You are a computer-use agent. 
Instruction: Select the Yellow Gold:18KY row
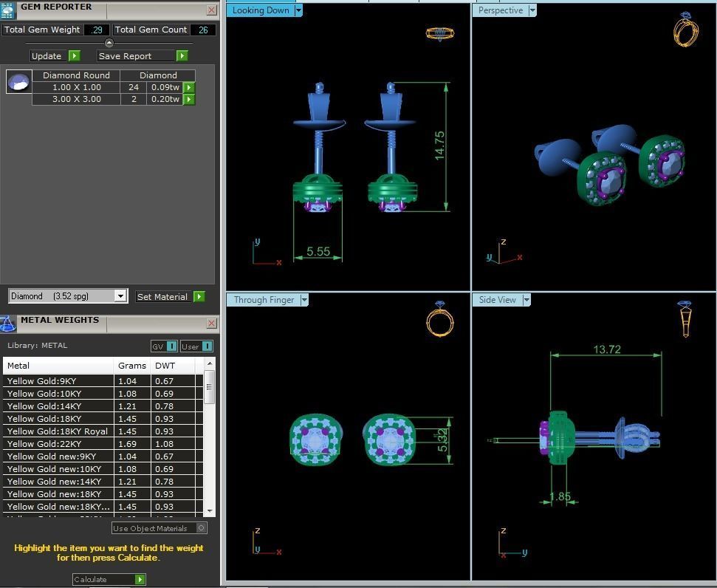coord(103,419)
